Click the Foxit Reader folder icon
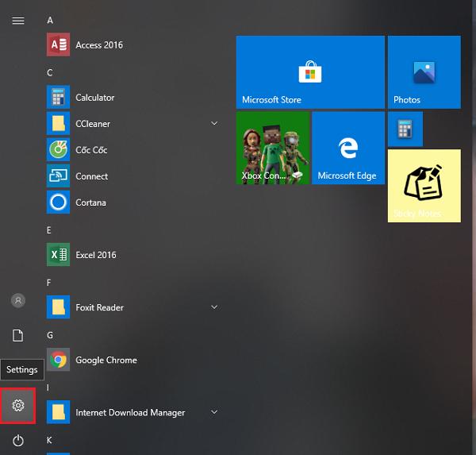The image size is (476, 455). (58, 307)
